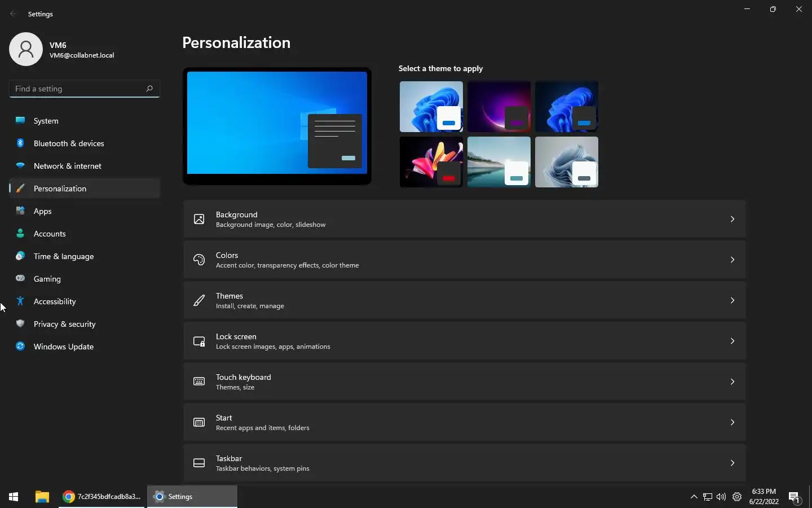
Task: Click the Taskbar row icon
Action: (199, 463)
